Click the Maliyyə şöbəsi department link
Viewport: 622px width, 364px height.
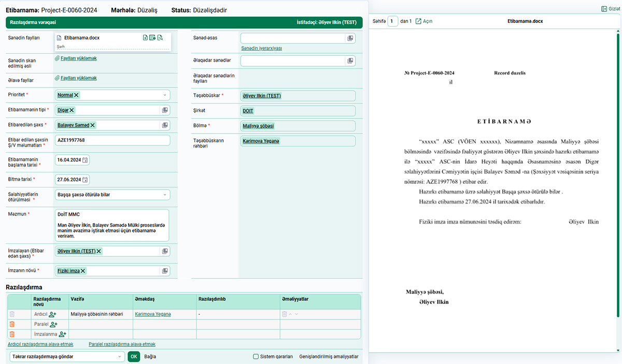[x=258, y=126]
